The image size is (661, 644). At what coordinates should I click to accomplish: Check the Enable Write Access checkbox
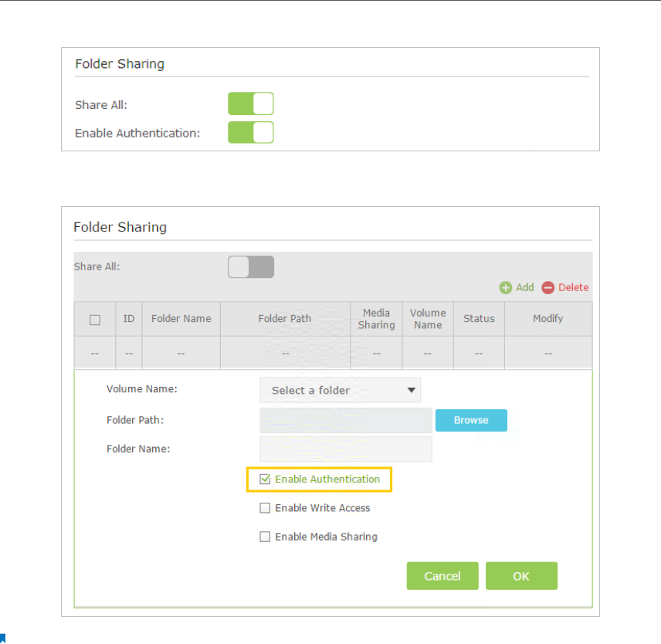coord(266,508)
